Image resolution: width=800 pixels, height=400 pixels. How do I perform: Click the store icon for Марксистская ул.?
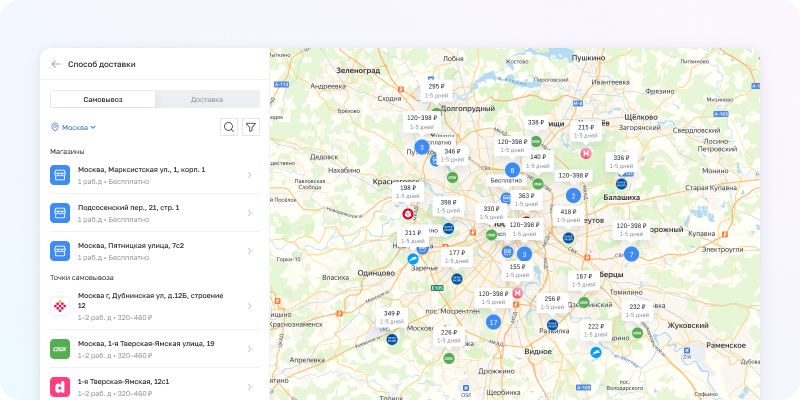(60, 175)
